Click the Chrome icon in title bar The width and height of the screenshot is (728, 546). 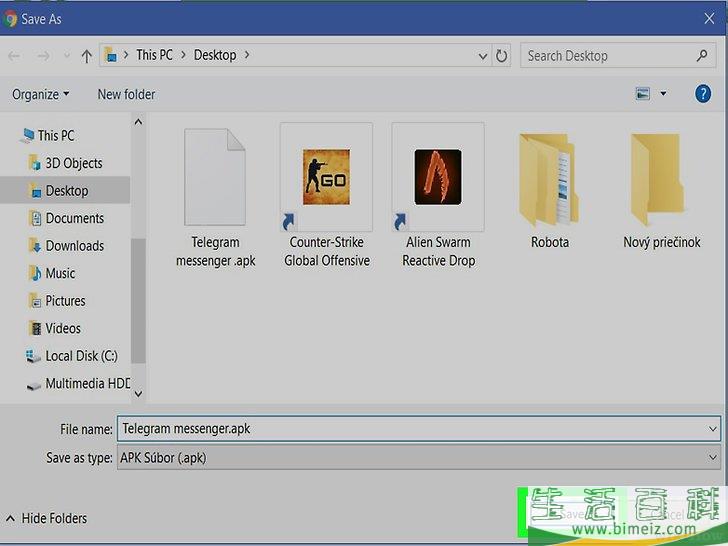pyautogui.click(x=10, y=19)
